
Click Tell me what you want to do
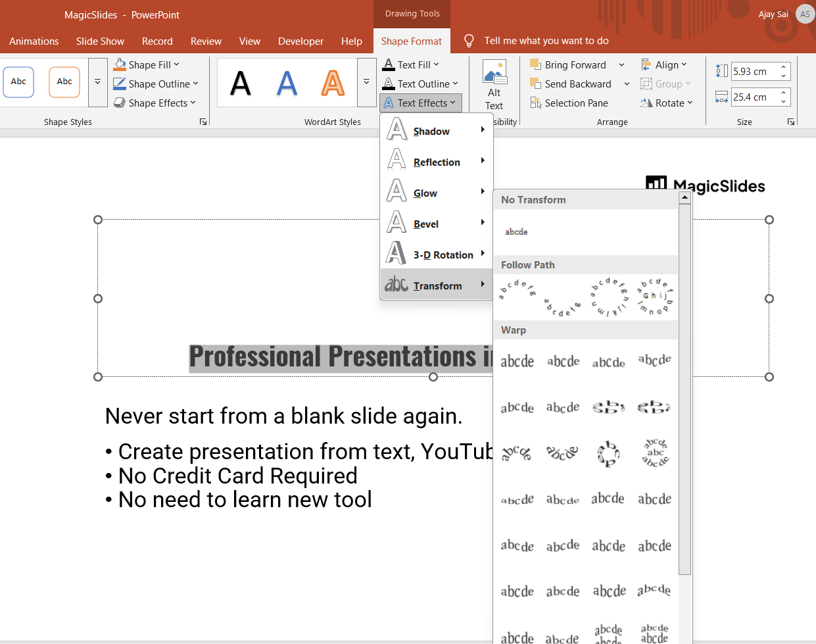pos(546,41)
